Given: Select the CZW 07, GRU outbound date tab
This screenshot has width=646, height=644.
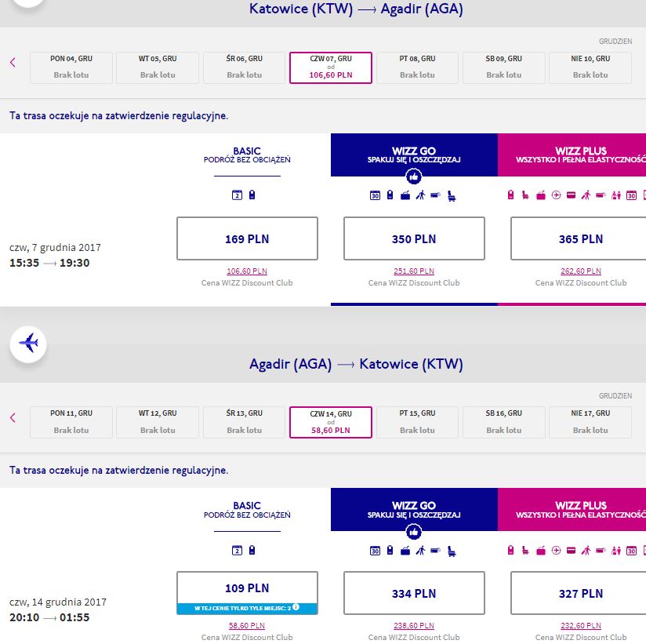Looking at the screenshot, I should pyautogui.click(x=331, y=67).
